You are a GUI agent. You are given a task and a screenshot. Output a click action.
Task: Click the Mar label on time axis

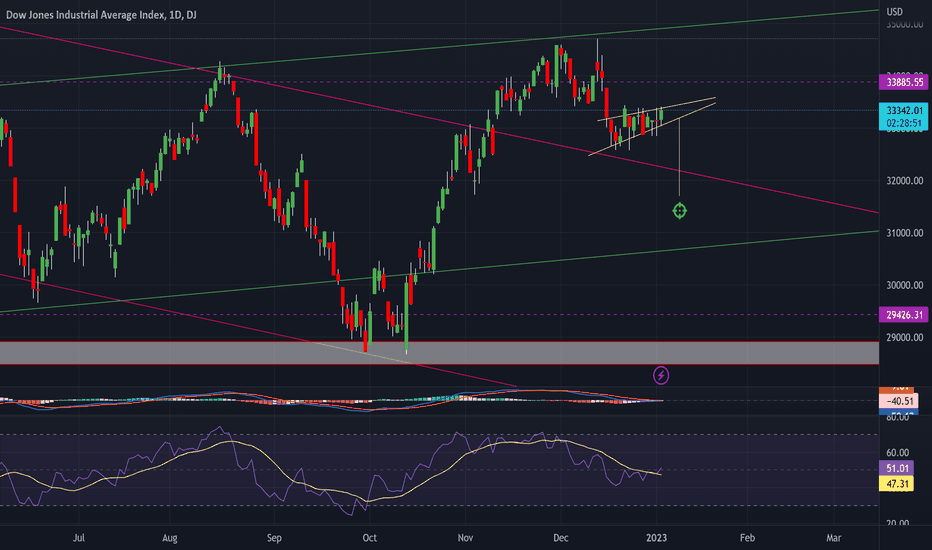pos(834,538)
